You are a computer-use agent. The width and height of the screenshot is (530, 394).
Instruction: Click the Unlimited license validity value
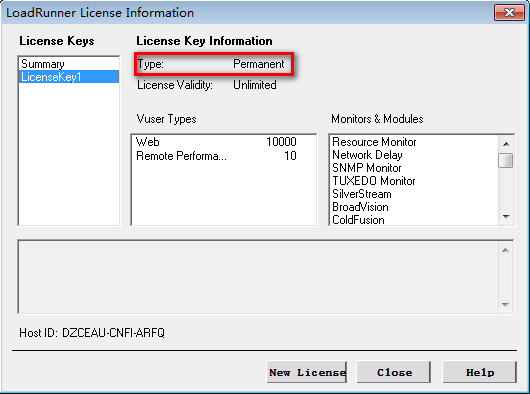[255, 85]
